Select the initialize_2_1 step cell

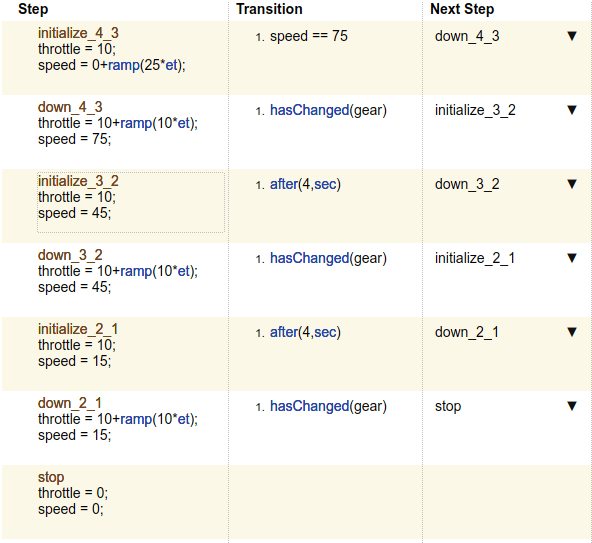pos(115,354)
